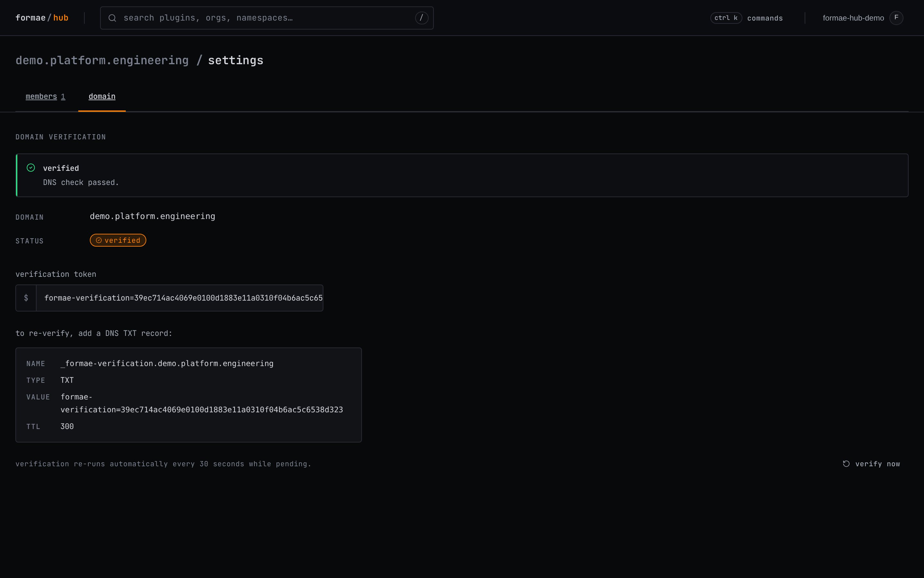Open the commands palette label
924x578 pixels.
(765, 18)
